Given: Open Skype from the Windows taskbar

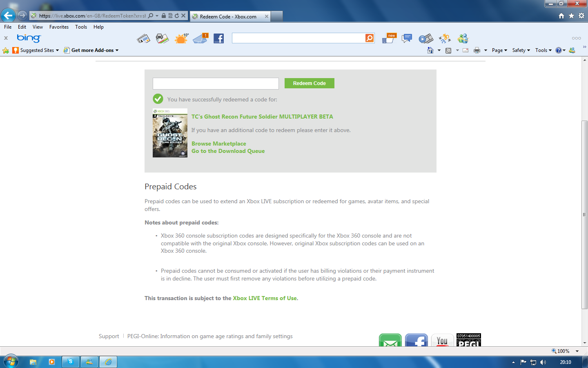Looking at the screenshot, I should point(70,362).
